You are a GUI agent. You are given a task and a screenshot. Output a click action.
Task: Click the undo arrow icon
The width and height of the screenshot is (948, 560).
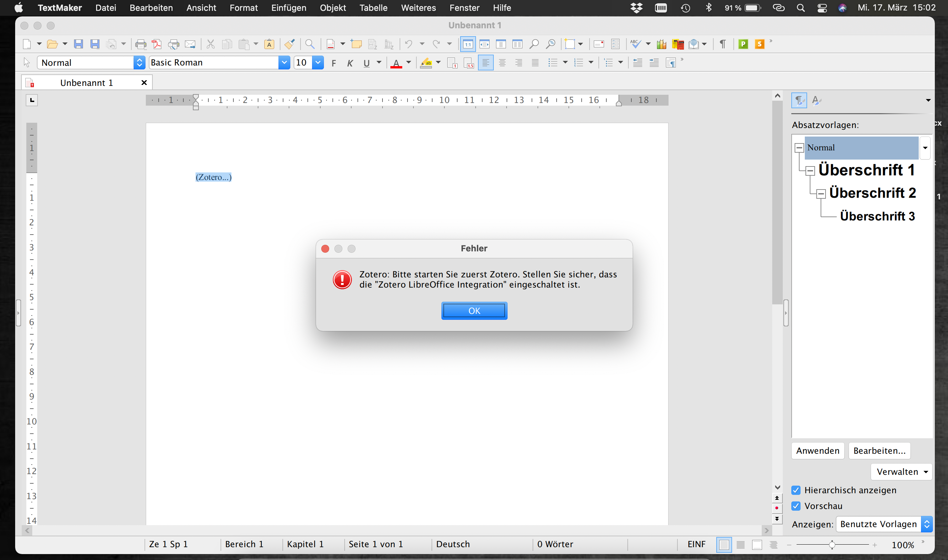tap(408, 44)
